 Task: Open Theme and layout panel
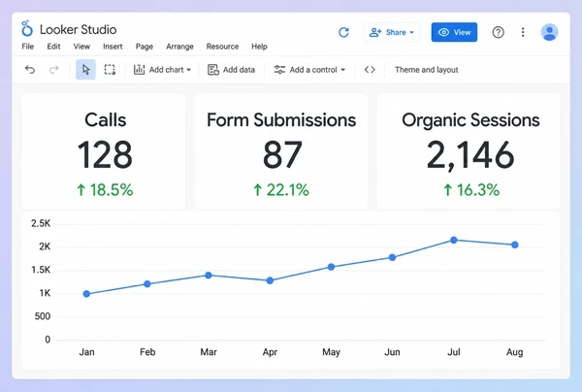(426, 70)
